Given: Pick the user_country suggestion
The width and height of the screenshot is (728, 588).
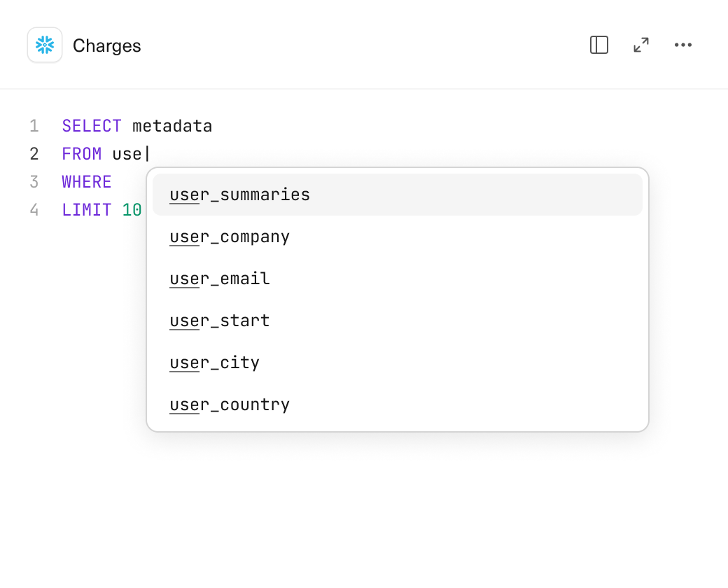Looking at the screenshot, I should [x=230, y=405].
